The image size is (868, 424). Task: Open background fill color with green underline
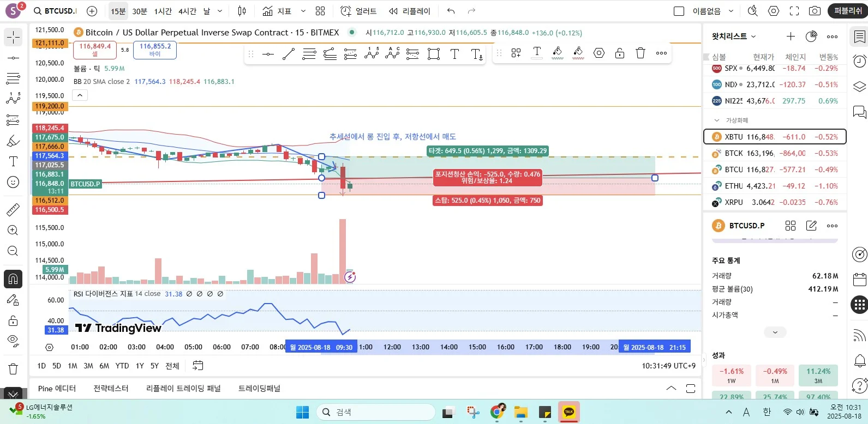pyautogui.click(x=558, y=53)
